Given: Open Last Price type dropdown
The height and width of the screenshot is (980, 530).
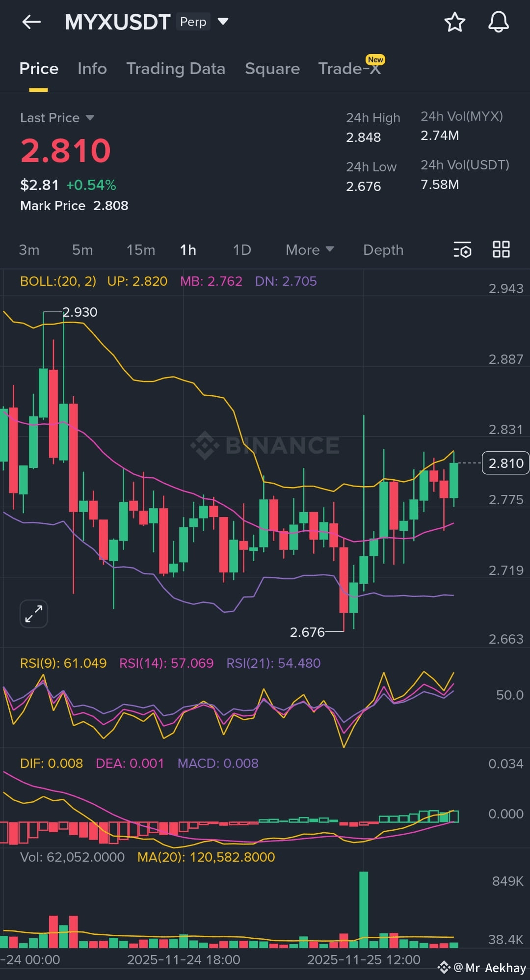Looking at the screenshot, I should click(x=90, y=118).
